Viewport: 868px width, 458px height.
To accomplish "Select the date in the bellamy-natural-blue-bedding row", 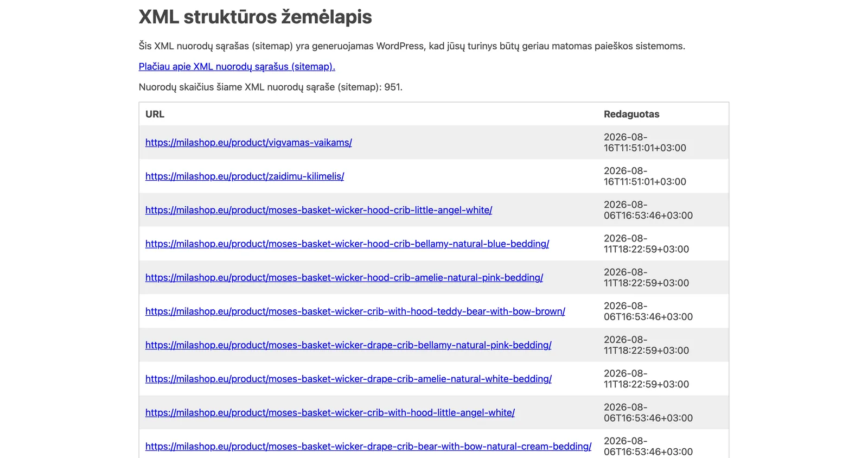I will pyautogui.click(x=647, y=244).
